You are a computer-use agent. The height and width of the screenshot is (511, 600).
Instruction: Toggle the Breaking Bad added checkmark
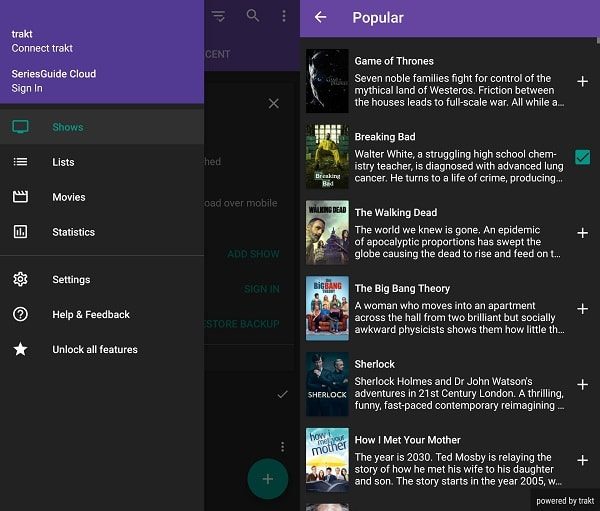pyautogui.click(x=582, y=157)
